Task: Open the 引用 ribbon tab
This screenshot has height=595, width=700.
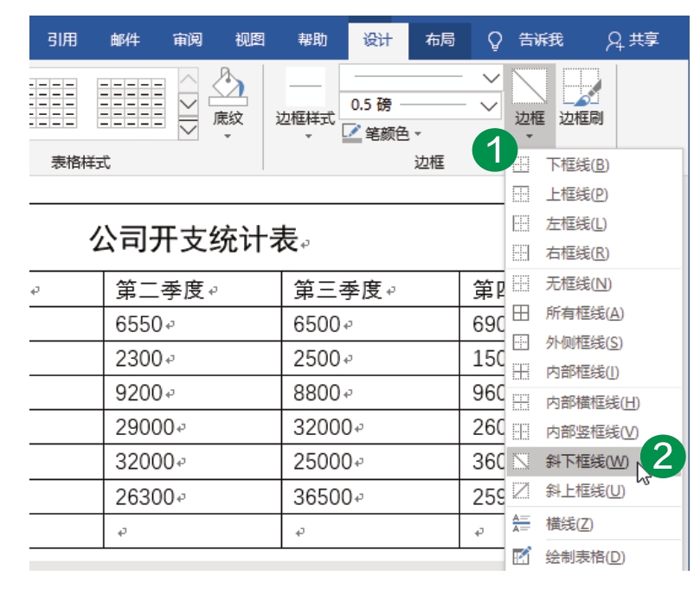Action: tap(62, 40)
